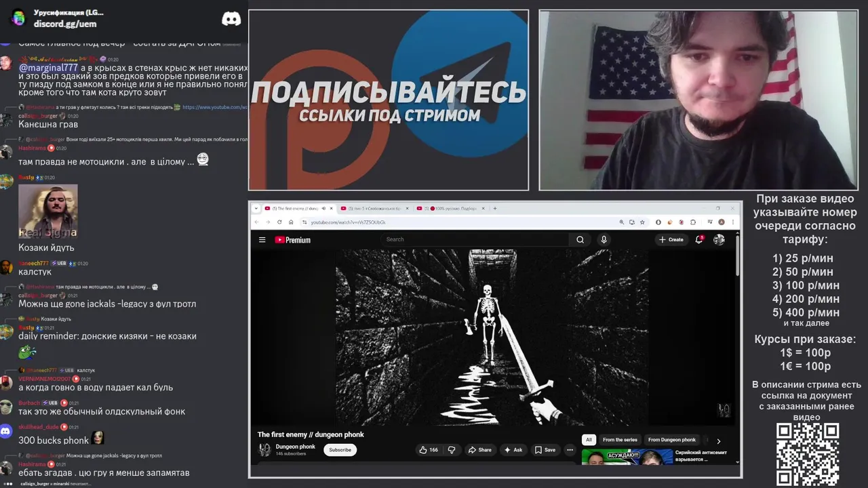Subscribe to Dungeon phonk channel
The height and width of the screenshot is (488, 868).
click(x=340, y=449)
